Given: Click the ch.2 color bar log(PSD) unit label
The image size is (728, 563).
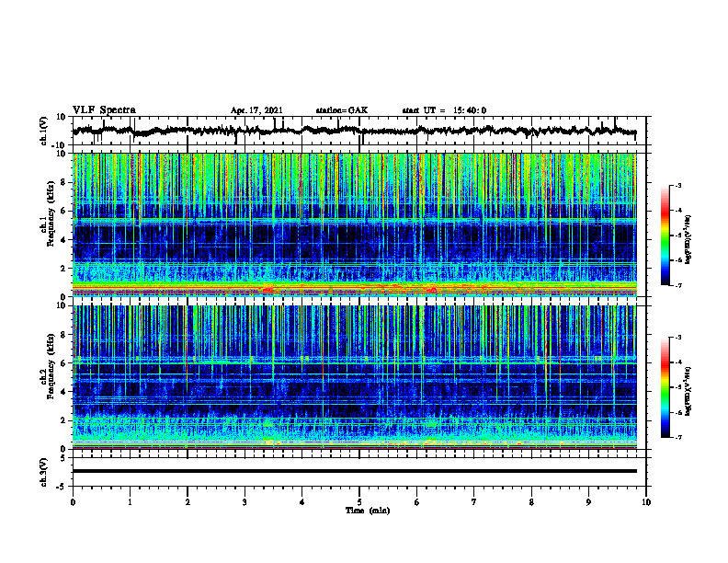Looking at the screenshot, I should click(688, 391).
